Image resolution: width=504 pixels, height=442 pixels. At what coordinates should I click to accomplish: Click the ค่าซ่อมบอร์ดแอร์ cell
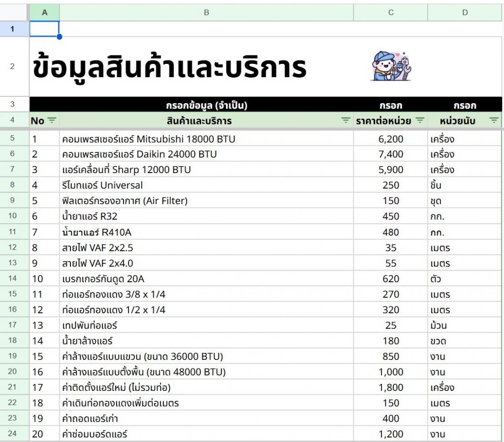point(206,434)
